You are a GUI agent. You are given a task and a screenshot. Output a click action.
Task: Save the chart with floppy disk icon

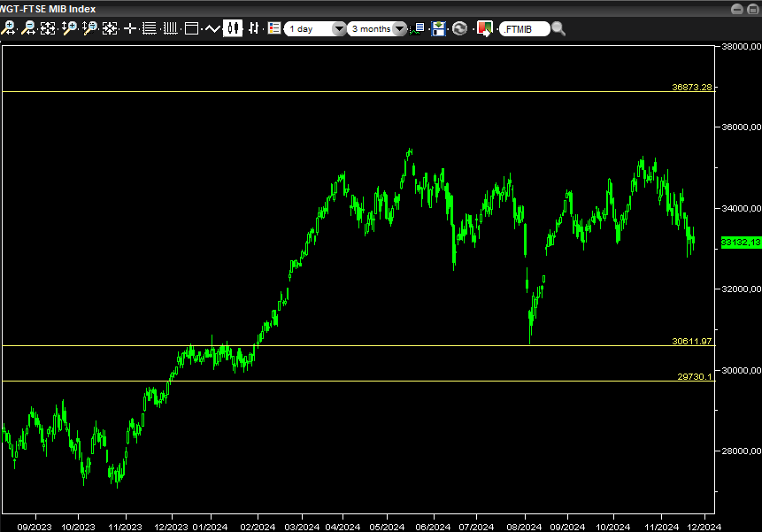point(439,28)
